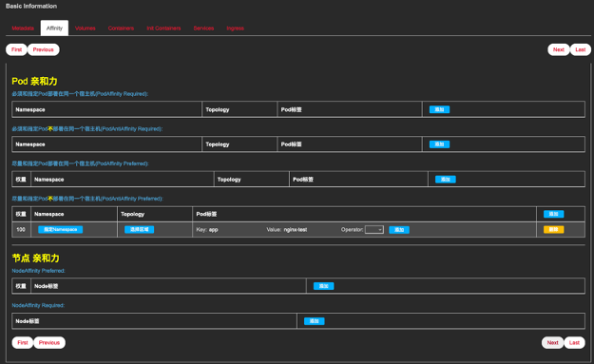Image resolution: width=594 pixels, height=364 pixels.
Task: Click the PodAffinity Preferred description label
Action: point(81,163)
